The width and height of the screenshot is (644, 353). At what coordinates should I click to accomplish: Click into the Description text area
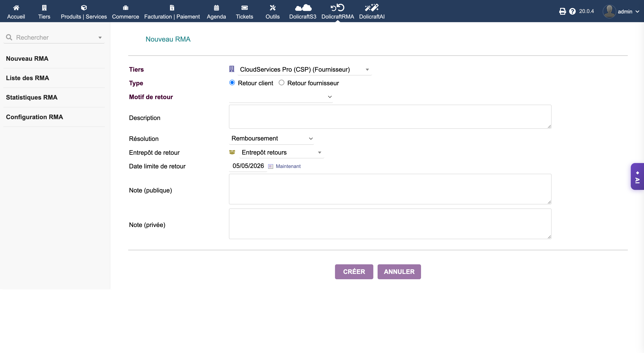click(390, 117)
